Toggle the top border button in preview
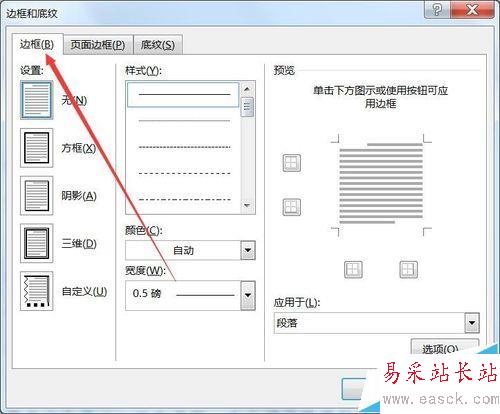This screenshot has width=500, height=414. coord(292,163)
